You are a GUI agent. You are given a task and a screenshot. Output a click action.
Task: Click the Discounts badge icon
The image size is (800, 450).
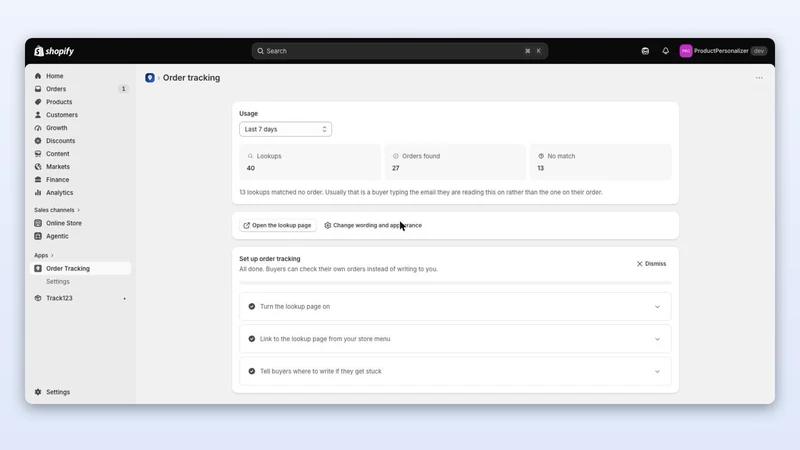click(38, 141)
